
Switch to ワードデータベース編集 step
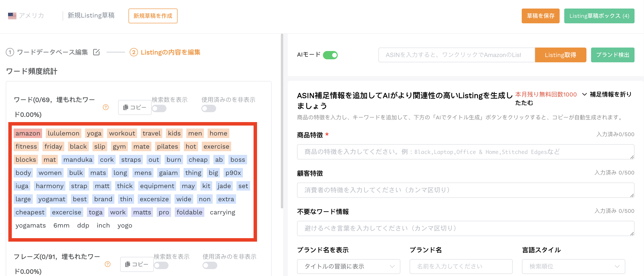coord(52,52)
